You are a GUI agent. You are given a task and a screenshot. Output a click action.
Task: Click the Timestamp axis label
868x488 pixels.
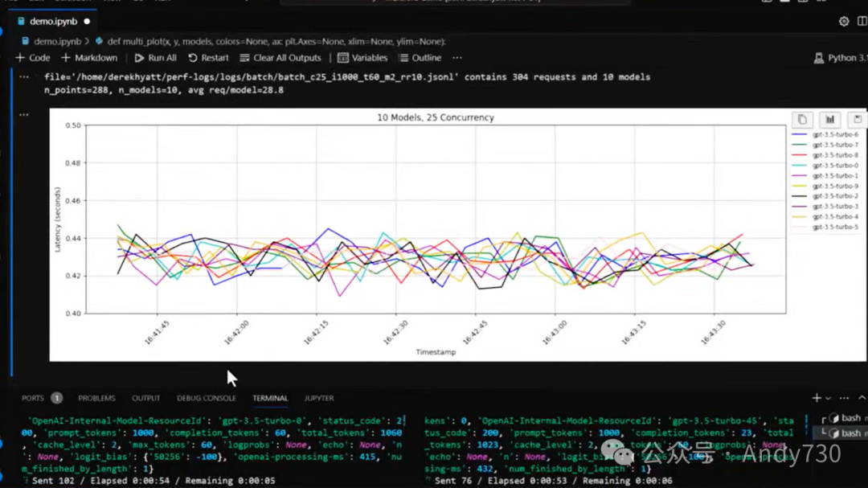click(x=436, y=352)
